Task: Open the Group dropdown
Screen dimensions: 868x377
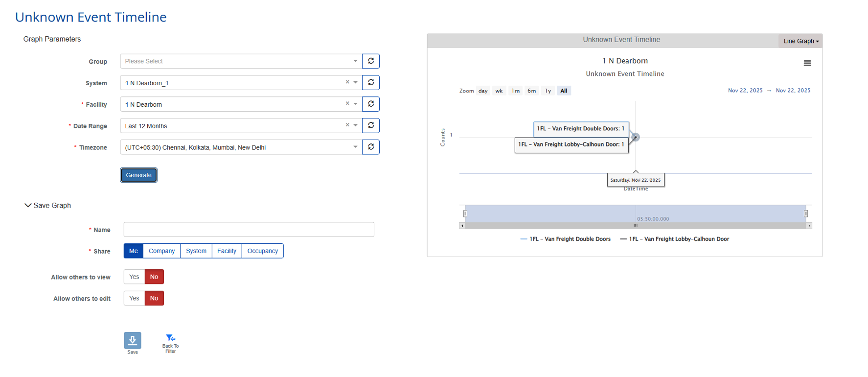Action: click(241, 61)
